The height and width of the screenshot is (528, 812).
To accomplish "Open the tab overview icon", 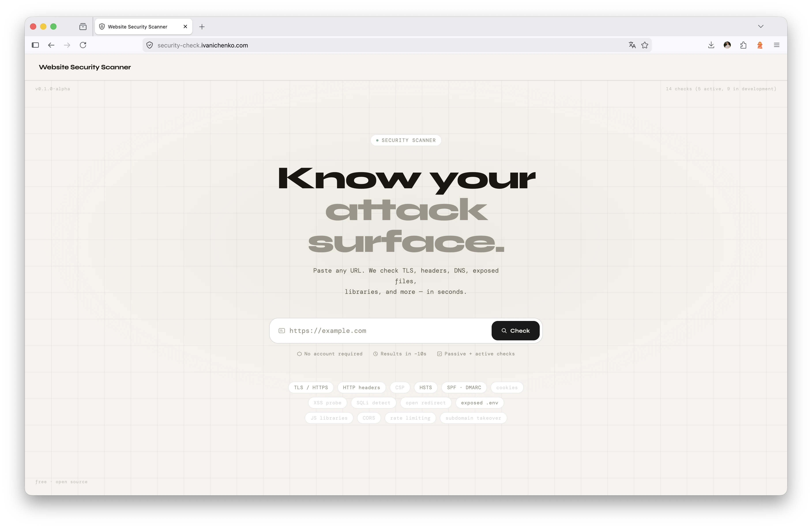I will [83, 27].
